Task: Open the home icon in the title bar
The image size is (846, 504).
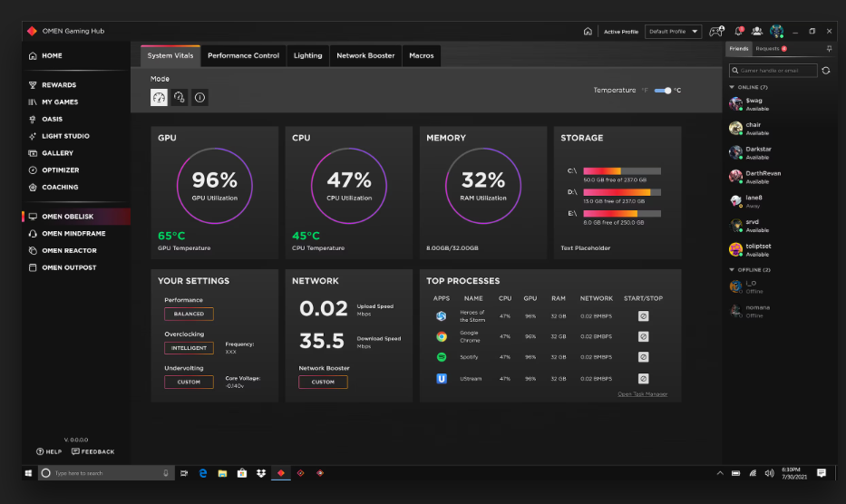Action: [x=588, y=32]
